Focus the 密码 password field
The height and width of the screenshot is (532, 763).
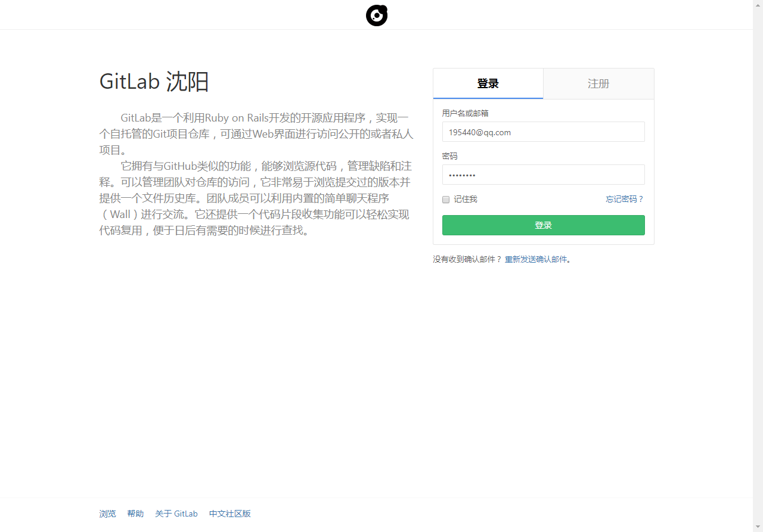[x=544, y=175]
